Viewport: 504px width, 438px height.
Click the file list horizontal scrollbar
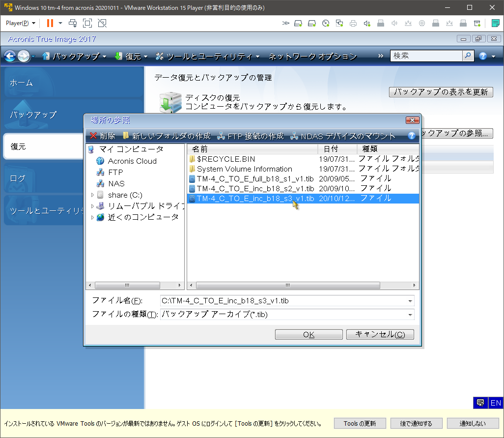(x=288, y=285)
